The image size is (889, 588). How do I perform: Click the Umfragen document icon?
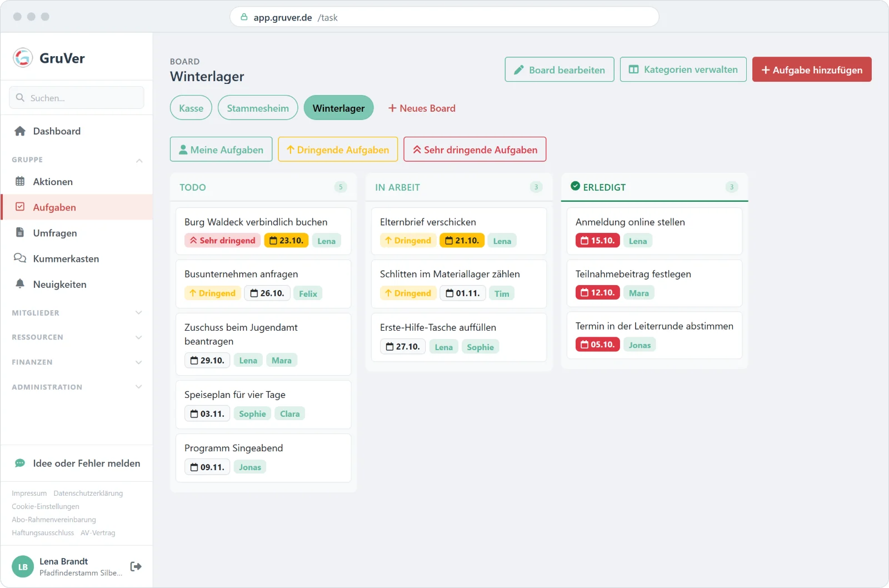(x=20, y=232)
